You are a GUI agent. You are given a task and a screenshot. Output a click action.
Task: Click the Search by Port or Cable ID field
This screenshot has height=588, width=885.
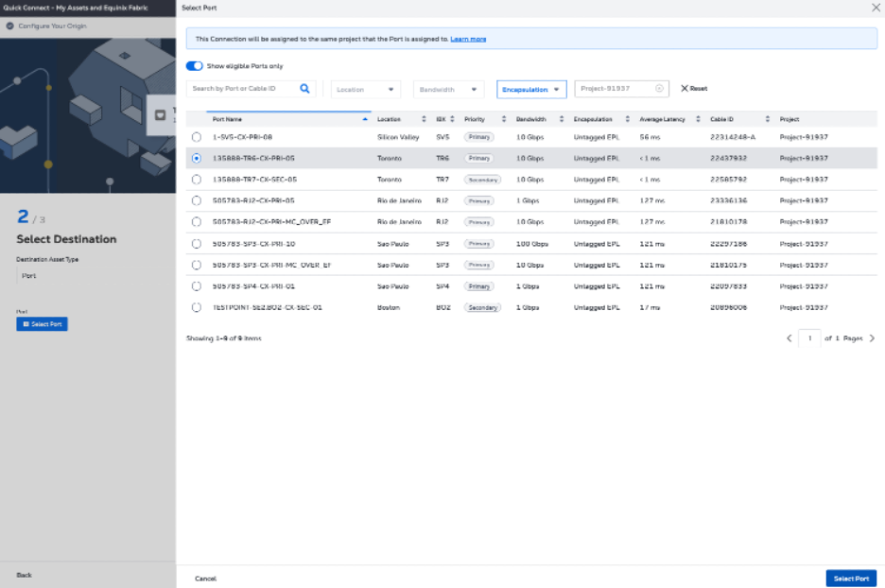(243, 89)
